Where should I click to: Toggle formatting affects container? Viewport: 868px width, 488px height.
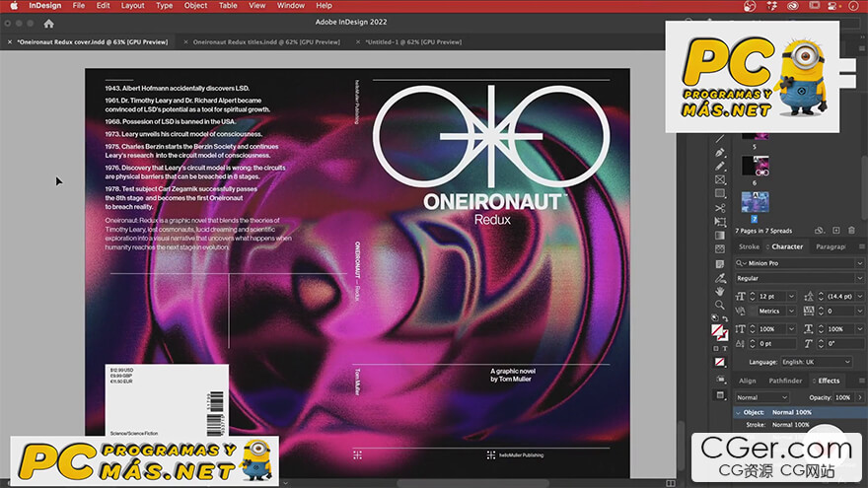point(715,349)
